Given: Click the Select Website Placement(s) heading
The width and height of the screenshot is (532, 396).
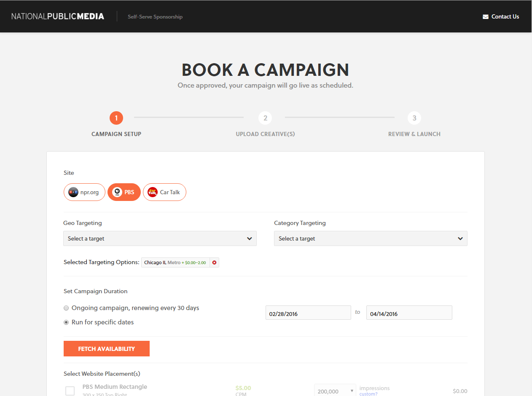Looking at the screenshot, I should point(102,374).
